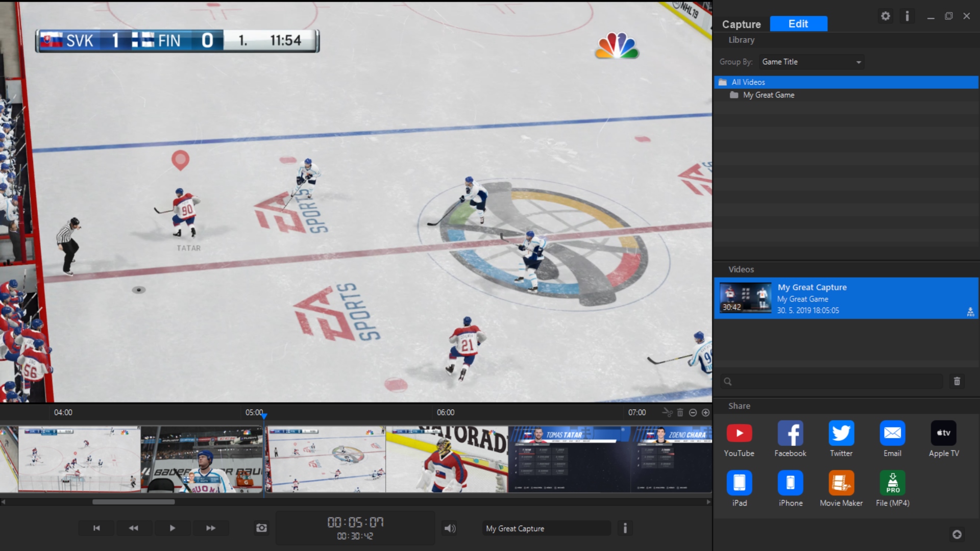Click the video search field
Screen dimensions: 980x551
pyautogui.click(x=831, y=381)
